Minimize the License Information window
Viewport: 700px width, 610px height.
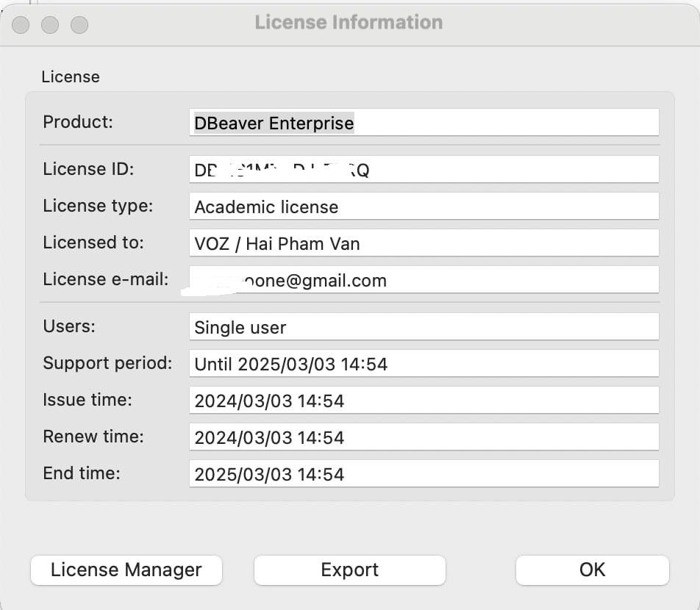point(50,24)
